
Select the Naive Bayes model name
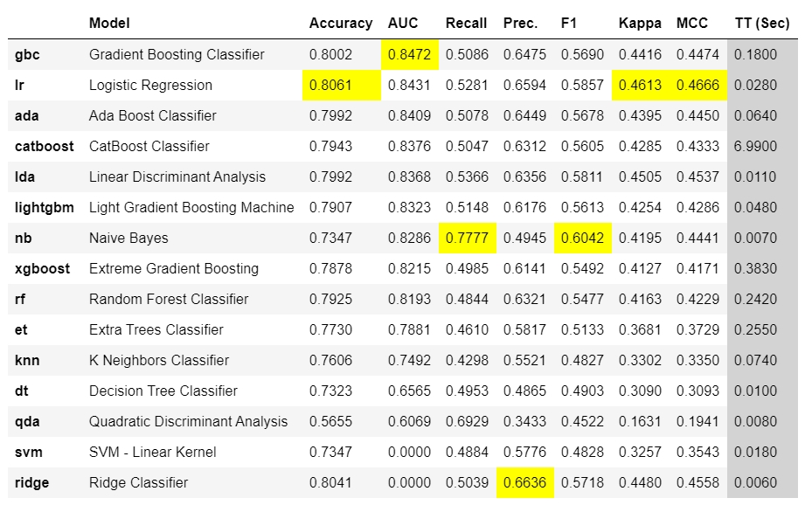click(128, 238)
